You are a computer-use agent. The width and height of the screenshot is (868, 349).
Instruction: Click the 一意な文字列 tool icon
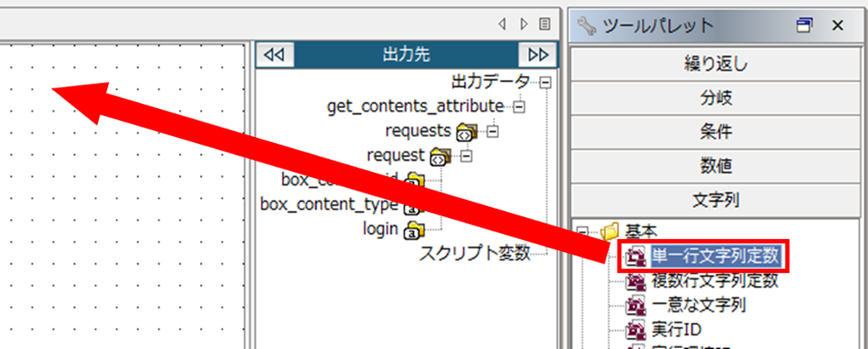[x=636, y=304]
